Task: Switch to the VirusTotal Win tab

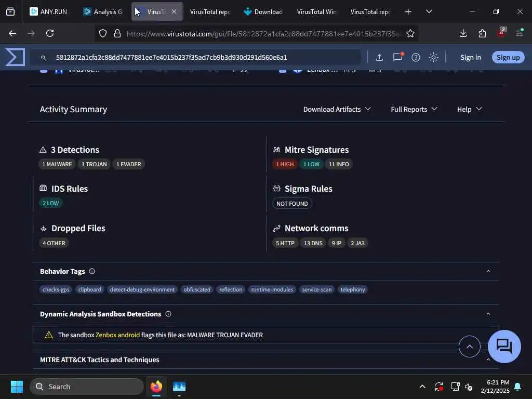Action: point(317,12)
